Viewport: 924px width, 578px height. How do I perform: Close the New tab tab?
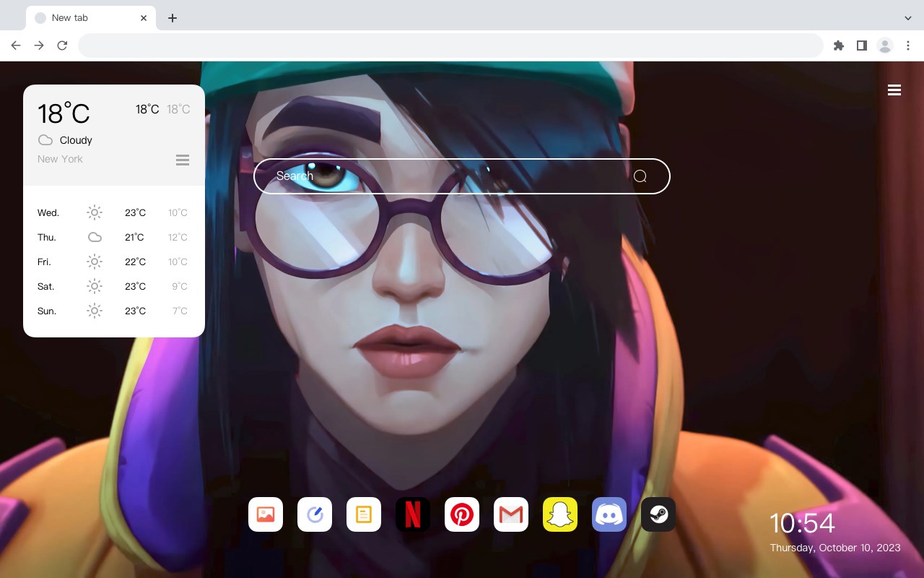click(x=144, y=18)
